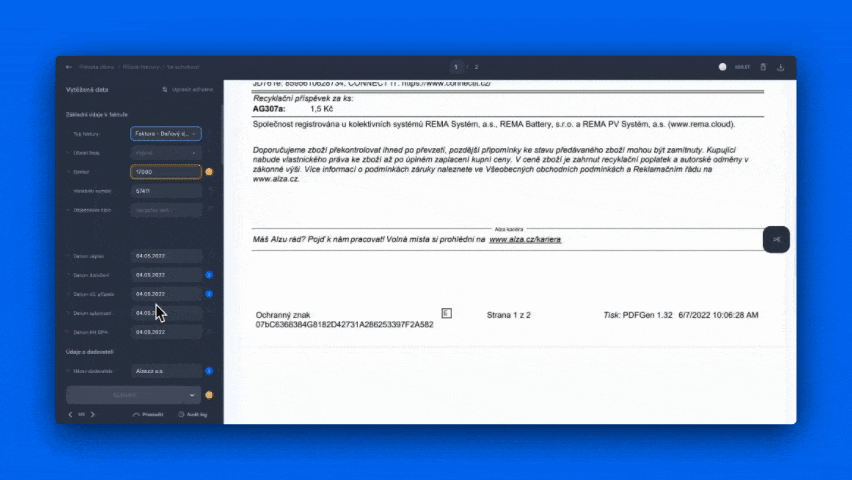Select page 1 in the page indicator
Screen dimensions: 852x480
pyautogui.click(x=456, y=67)
